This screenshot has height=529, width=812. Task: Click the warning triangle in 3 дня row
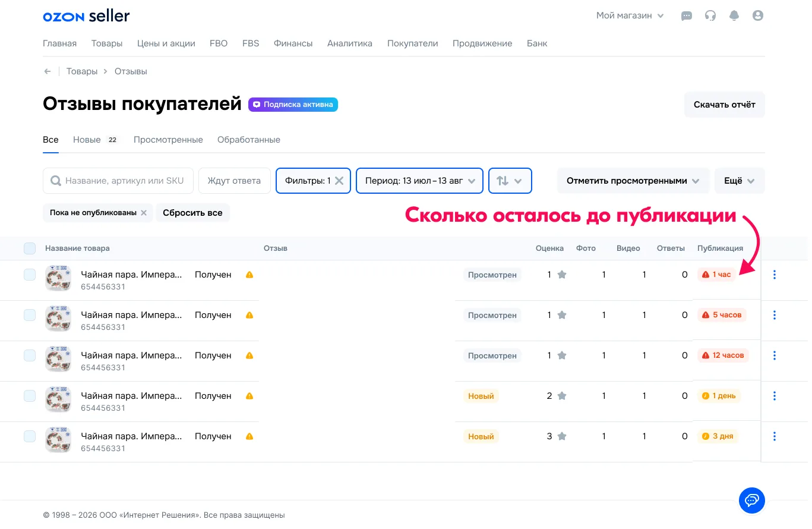[x=249, y=436]
